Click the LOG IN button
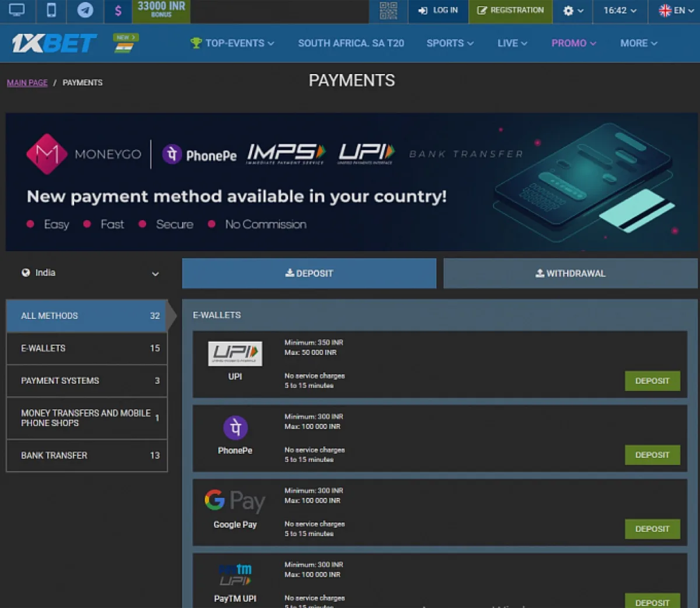 [438, 10]
